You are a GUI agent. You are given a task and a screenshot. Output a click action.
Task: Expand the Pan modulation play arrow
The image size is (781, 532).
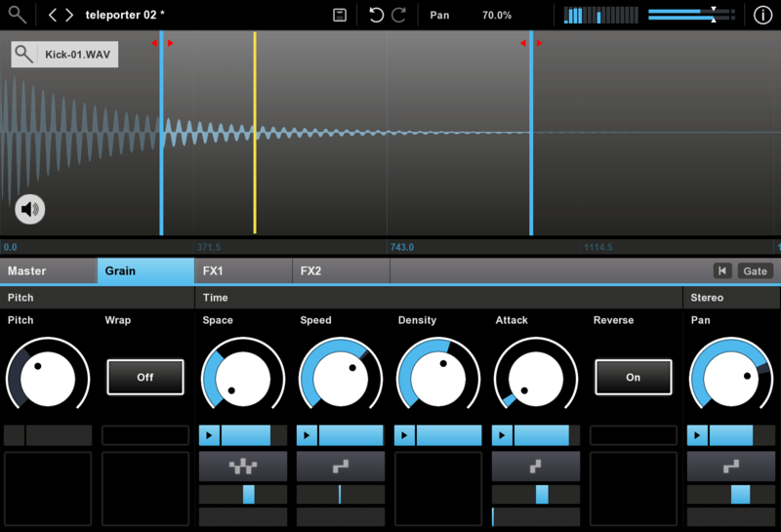point(697,435)
